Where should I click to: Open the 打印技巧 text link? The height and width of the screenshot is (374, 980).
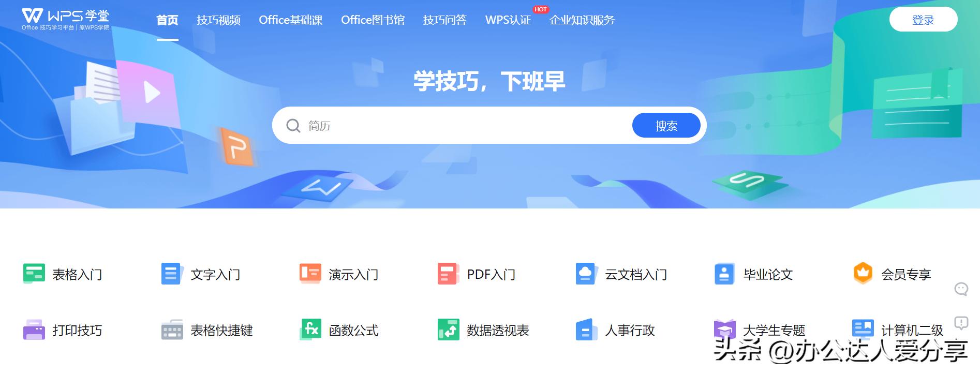(77, 331)
